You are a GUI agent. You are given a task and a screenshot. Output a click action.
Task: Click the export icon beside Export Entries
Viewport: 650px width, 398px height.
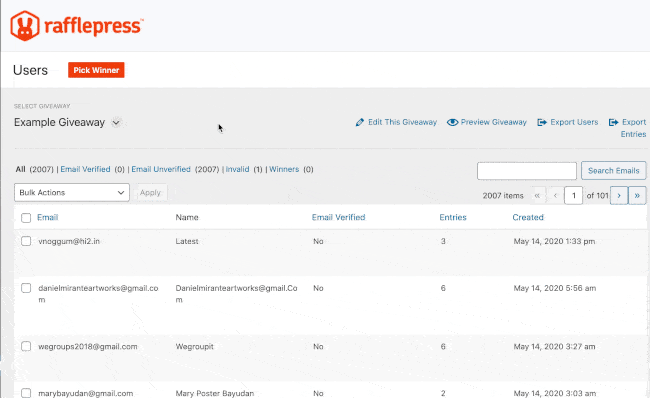(x=614, y=122)
